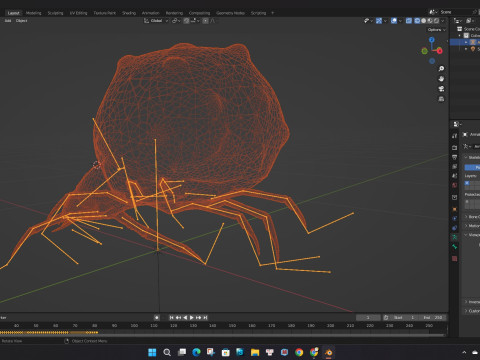Toggle viewport overlays display
This screenshot has height=360, width=480.
click(x=394, y=21)
